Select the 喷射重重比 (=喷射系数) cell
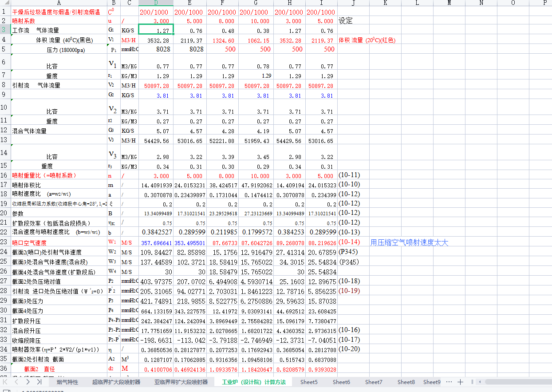552x392 pixels. click(x=59, y=176)
